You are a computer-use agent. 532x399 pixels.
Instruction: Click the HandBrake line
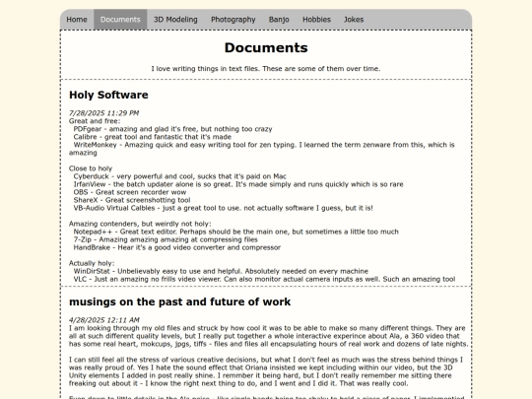[176, 247]
